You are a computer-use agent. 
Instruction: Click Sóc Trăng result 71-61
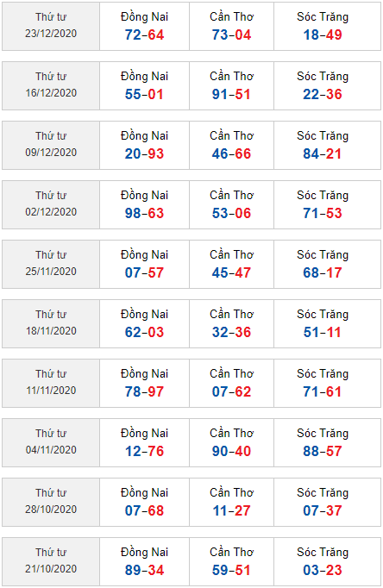pyautogui.click(x=323, y=392)
